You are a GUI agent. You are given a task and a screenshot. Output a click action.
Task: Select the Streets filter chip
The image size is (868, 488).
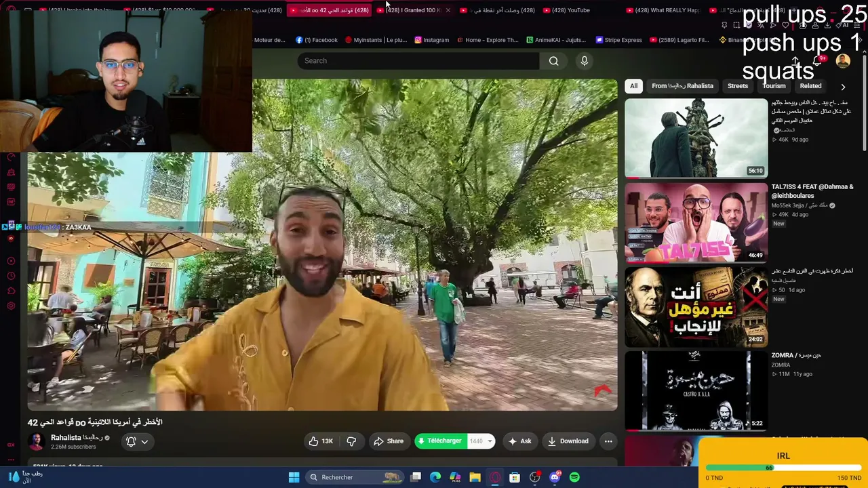pyautogui.click(x=738, y=86)
